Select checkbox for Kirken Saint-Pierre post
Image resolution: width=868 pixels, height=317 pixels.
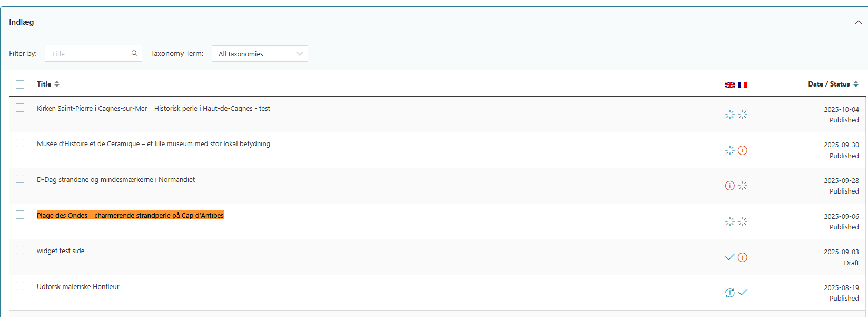[20, 108]
